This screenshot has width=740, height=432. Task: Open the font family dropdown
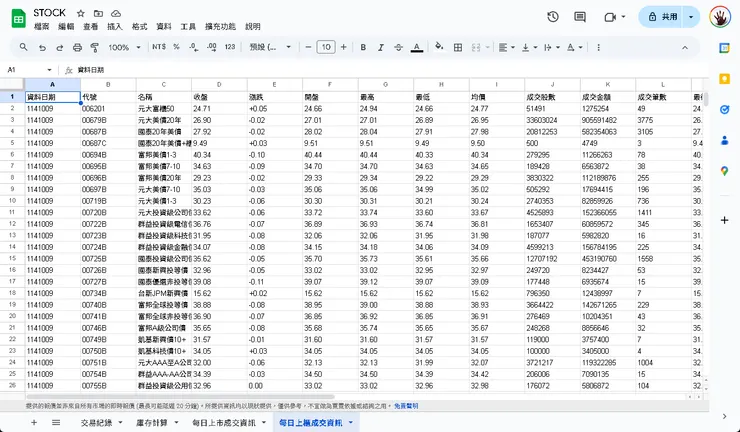tap(270, 47)
